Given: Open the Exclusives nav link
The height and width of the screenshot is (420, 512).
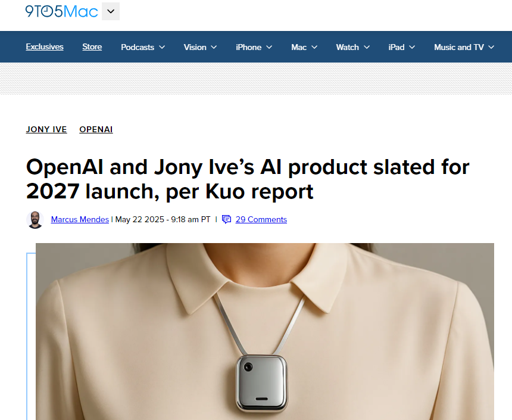Looking at the screenshot, I should click(x=45, y=47).
